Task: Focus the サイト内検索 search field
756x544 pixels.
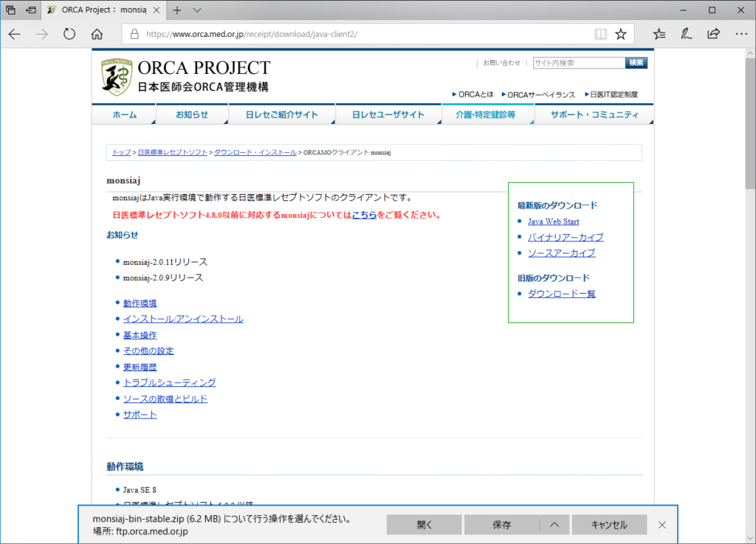Action: pyautogui.click(x=579, y=63)
